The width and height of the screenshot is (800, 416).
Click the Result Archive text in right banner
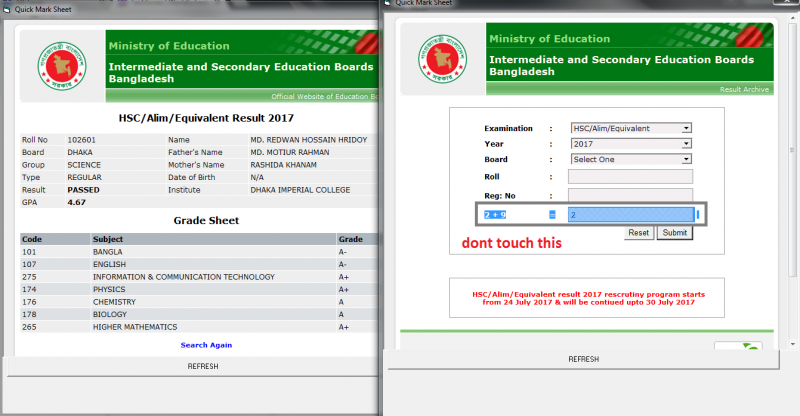pos(744,89)
